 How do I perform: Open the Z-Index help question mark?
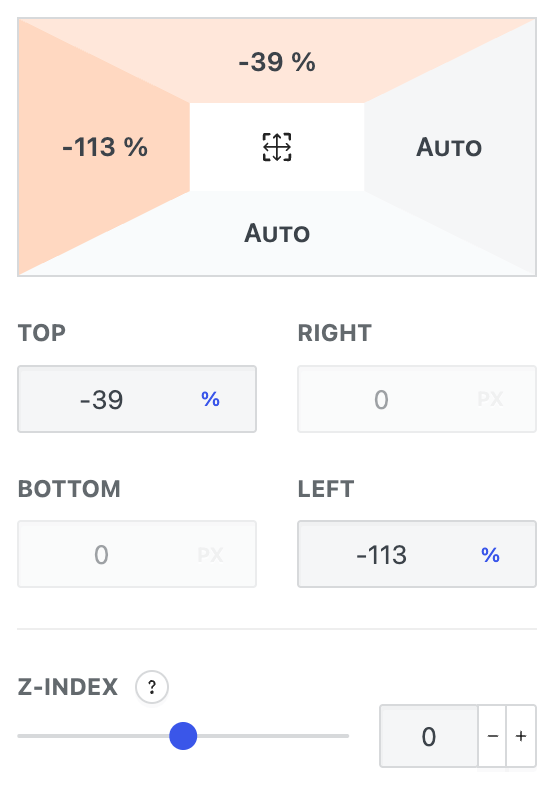[152, 687]
